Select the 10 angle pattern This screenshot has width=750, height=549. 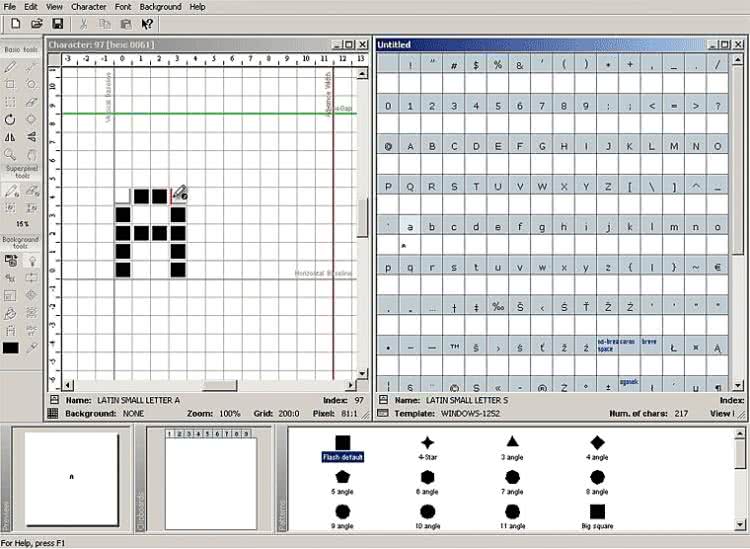coord(427,517)
